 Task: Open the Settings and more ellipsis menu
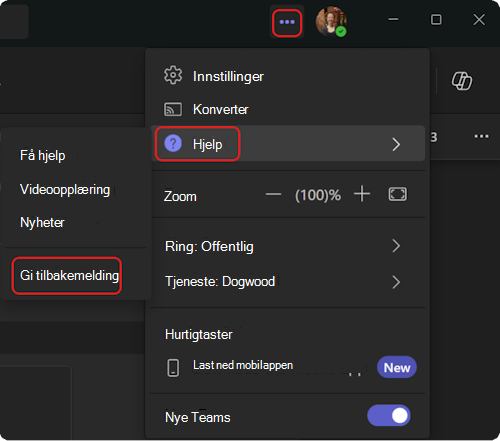[x=287, y=22]
